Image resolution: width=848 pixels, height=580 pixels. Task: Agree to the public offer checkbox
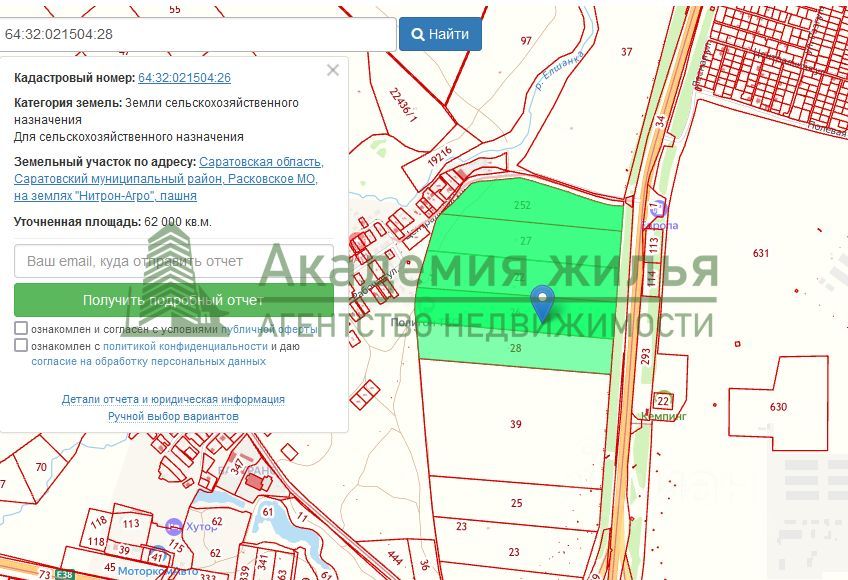point(21,329)
